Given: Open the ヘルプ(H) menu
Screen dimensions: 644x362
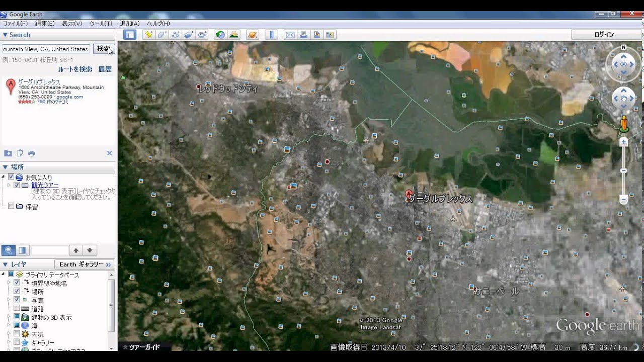Looking at the screenshot, I should [x=158, y=24].
